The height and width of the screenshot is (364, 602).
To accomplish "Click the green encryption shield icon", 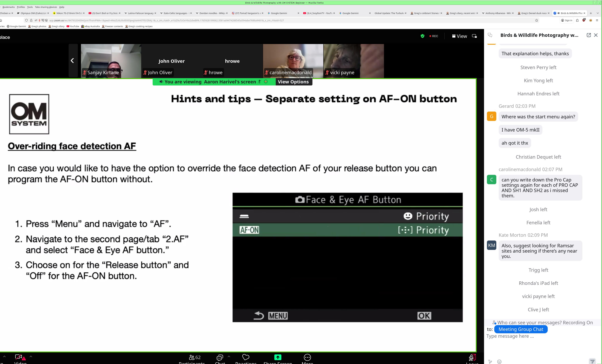I will click(422, 36).
